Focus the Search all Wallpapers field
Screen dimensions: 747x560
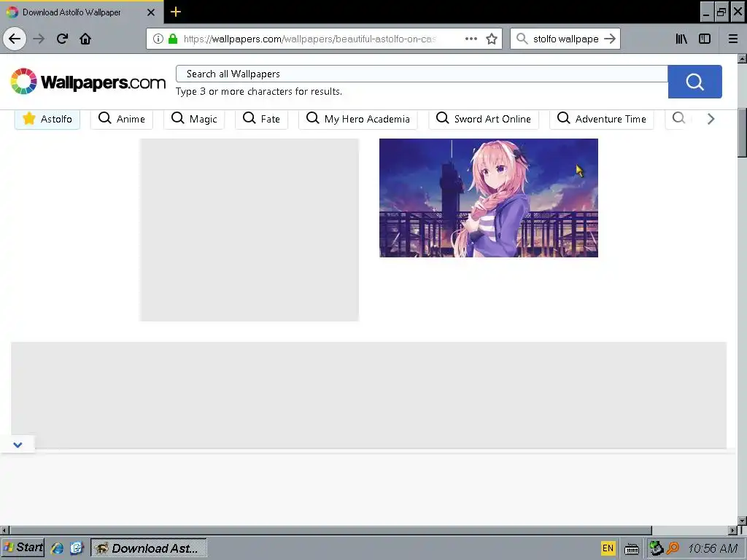pyautogui.click(x=422, y=74)
